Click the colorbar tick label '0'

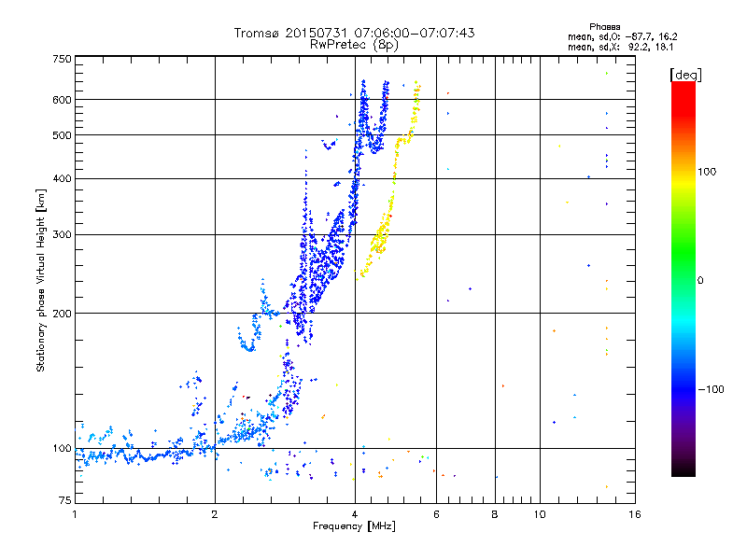pyautogui.click(x=700, y=281)
